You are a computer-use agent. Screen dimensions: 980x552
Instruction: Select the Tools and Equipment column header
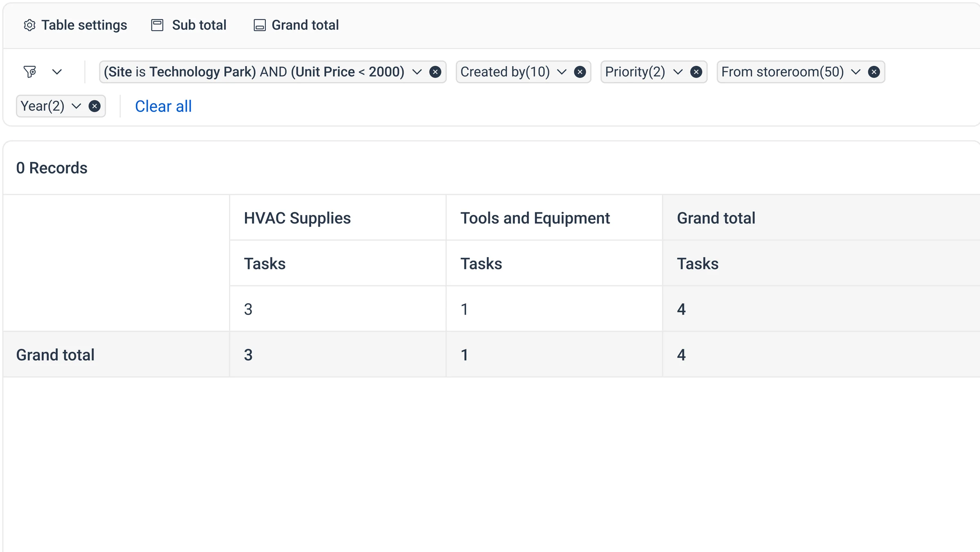[x=554, y=218]
